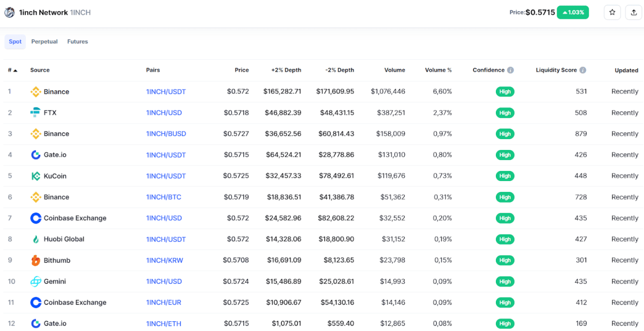Click the 1inch Network logo icon

[x=10, y=12]
